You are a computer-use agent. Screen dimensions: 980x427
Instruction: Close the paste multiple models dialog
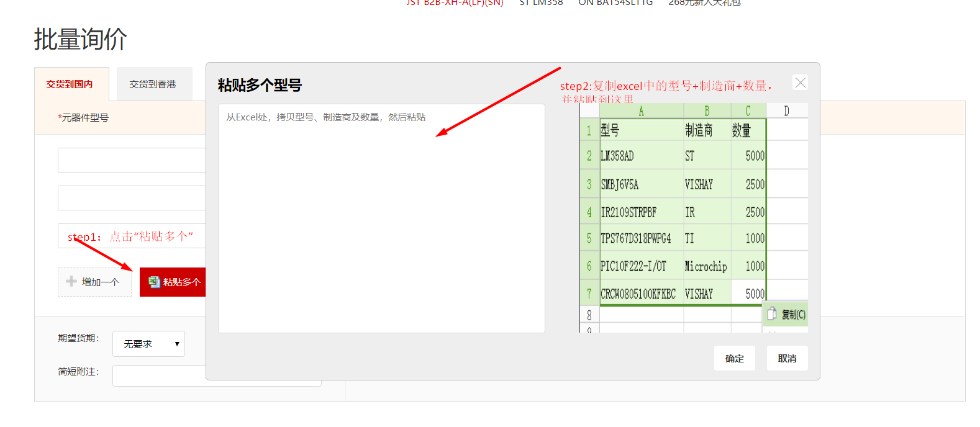click(x=801, y=83)
